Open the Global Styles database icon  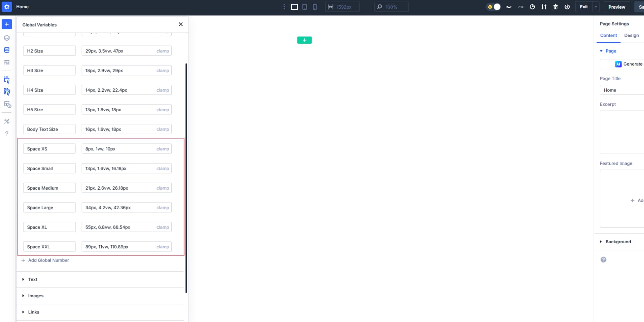[6, 50]
